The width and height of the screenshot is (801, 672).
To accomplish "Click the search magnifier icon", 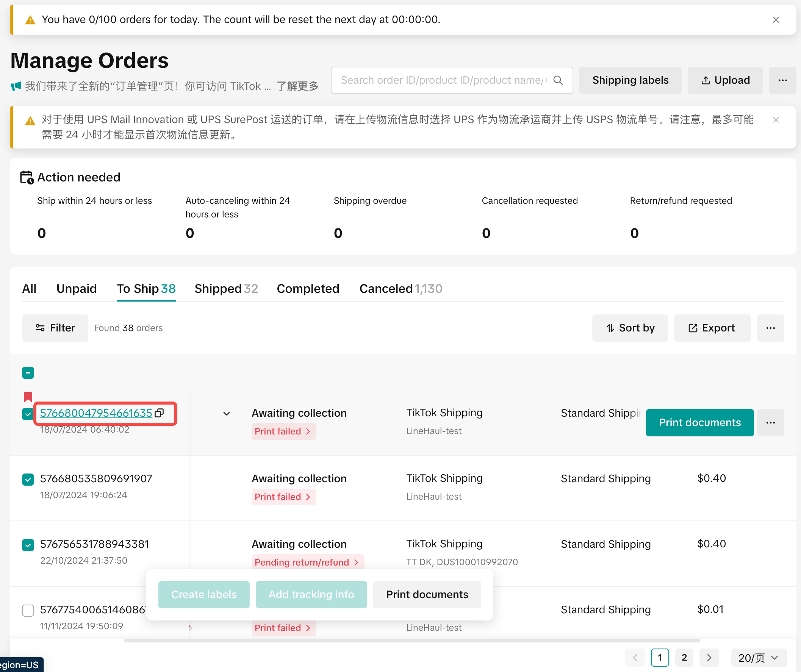I will 558,80.
